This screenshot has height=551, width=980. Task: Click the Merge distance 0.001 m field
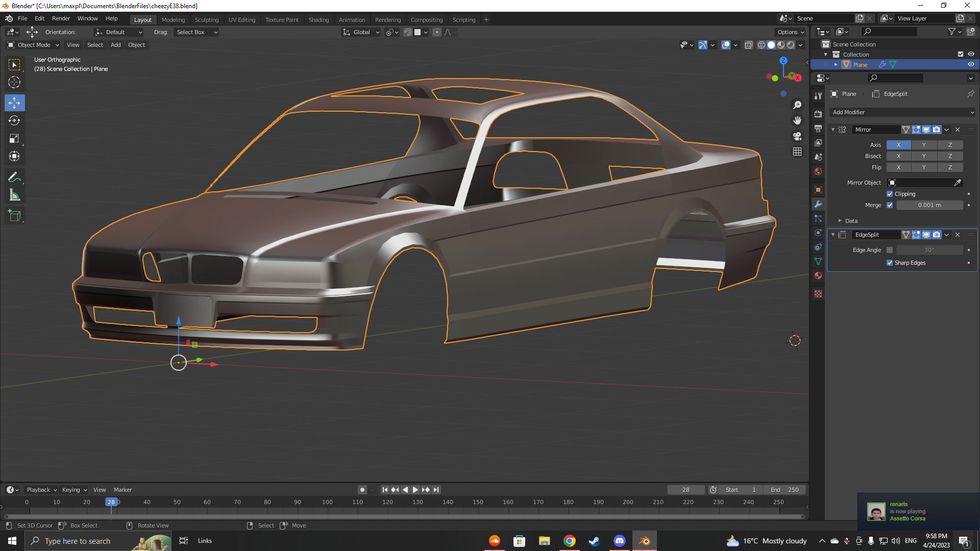tap(929, 205)
